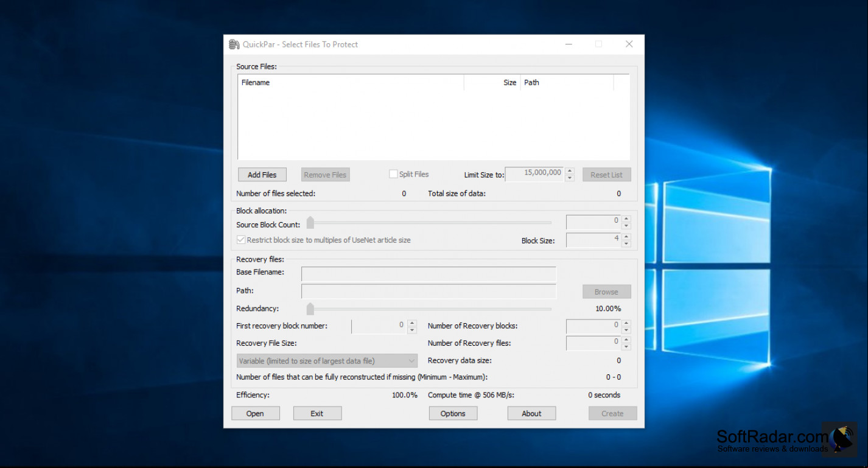Decrease Source Block Count with down arrow
The image size is (868, 468).
626,226
